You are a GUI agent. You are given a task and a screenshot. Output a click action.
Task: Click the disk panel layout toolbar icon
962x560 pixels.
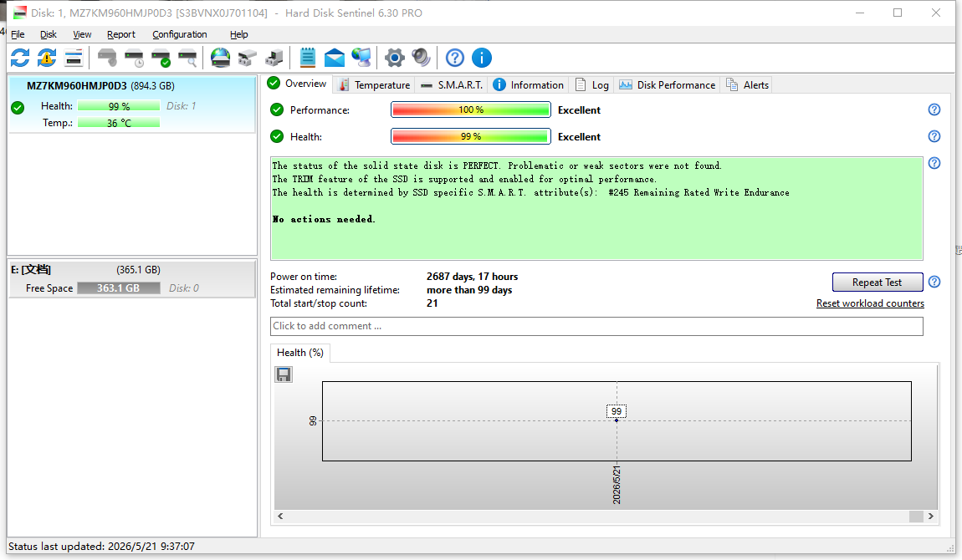coord(74,58)
